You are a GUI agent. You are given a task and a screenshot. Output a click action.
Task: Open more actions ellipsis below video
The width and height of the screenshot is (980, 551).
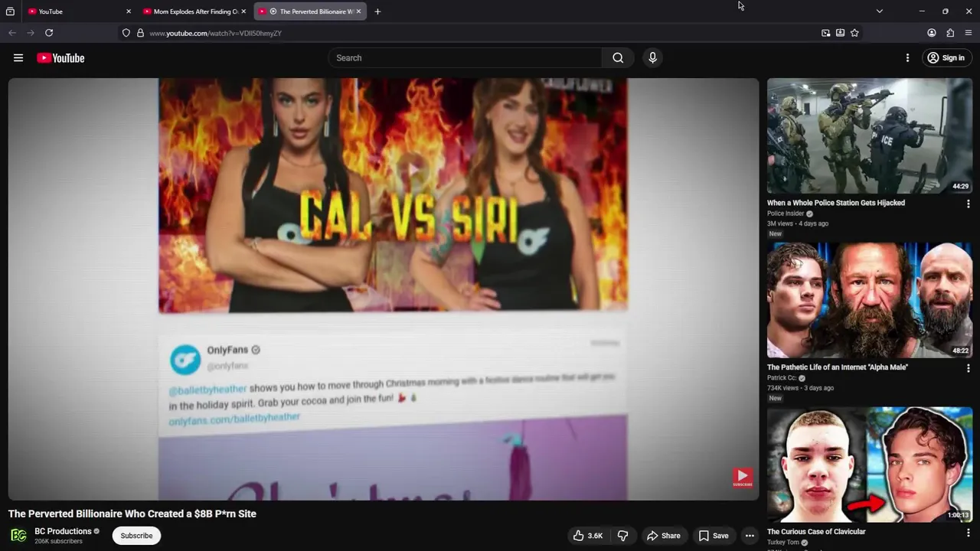point(750,536)
